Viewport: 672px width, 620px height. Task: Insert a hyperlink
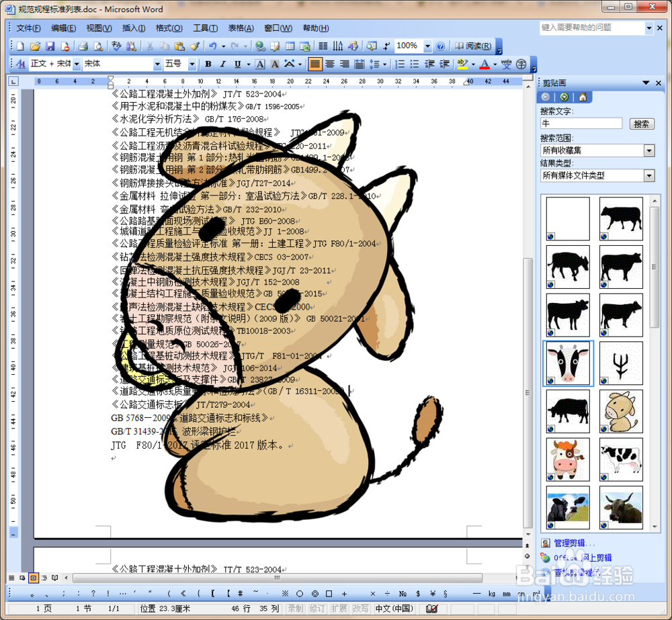tap(259, 46)
